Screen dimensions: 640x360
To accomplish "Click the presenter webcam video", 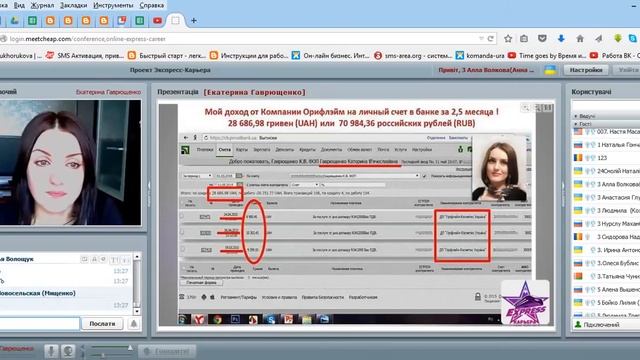I will pos(71,162).
